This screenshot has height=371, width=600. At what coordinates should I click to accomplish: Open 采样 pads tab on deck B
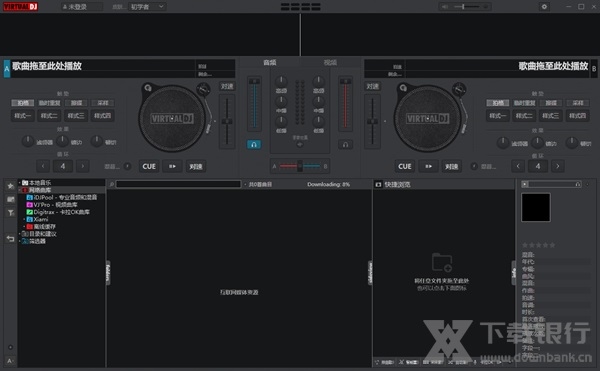point(578,103)
